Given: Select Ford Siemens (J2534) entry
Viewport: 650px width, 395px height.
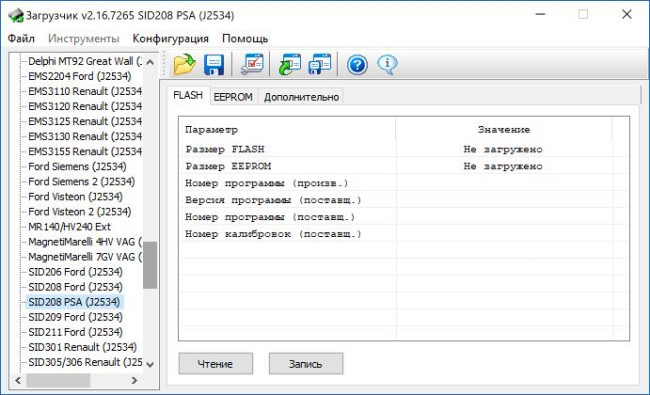Looking at the screenshot, I should (x=77, y=167).
